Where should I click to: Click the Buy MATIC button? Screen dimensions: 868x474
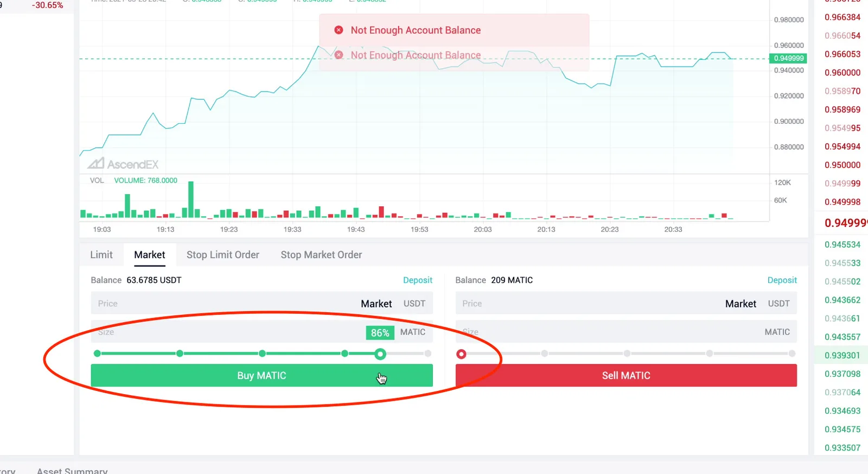261,375
